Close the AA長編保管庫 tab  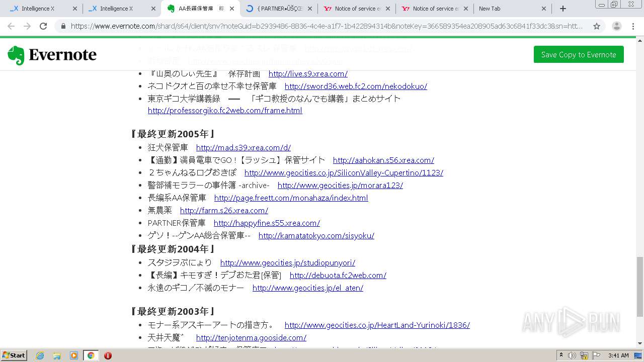(x=232, y=9)
